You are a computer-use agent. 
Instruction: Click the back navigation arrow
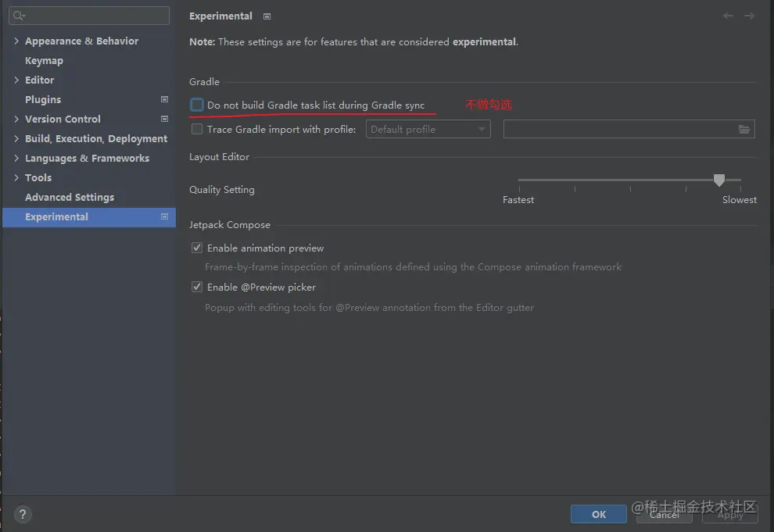[x=728, y=16]
